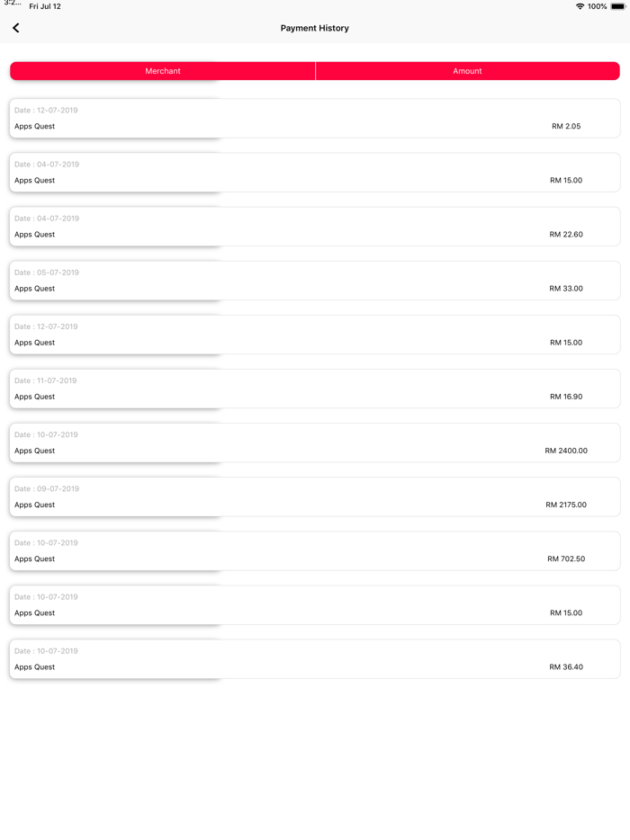The height and width of the screenshot is (840, 630).
Task: Tap the date label 11-07-2019
Action: (46, 380)
